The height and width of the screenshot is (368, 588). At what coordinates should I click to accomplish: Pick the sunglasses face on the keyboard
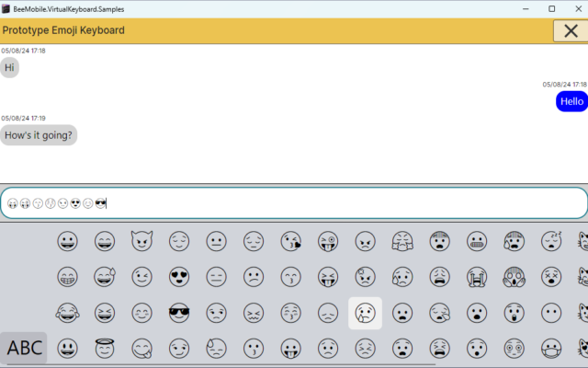[179, 313]
